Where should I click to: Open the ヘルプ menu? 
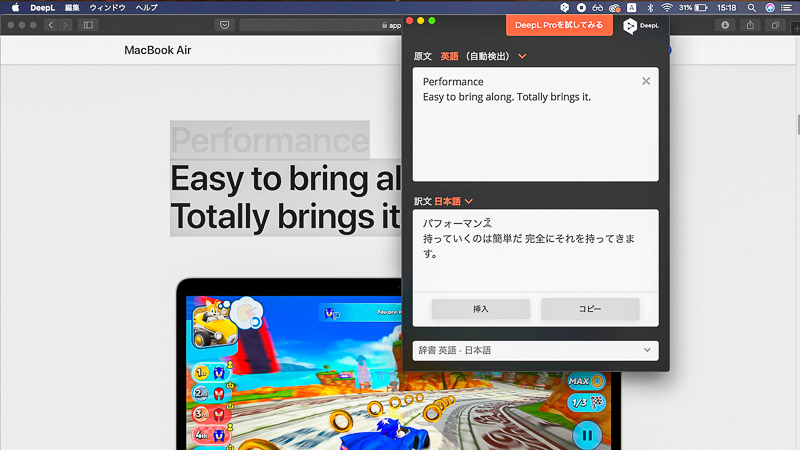146,8
